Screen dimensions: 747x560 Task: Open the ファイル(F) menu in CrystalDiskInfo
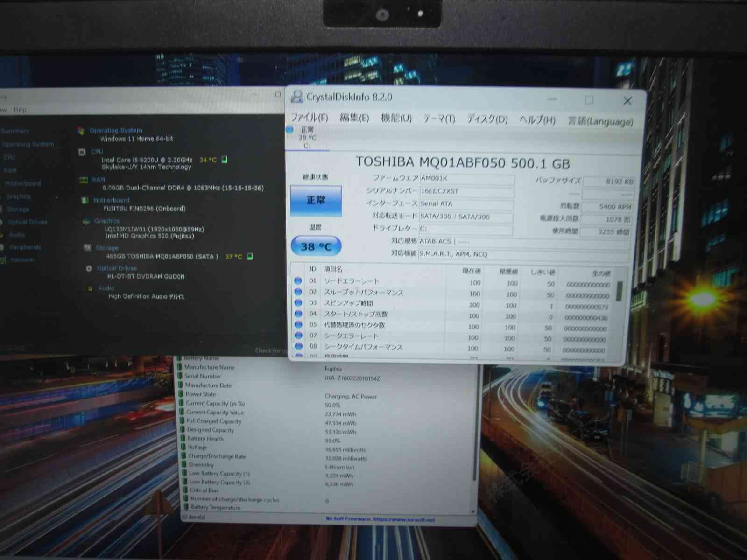point(309,118)
